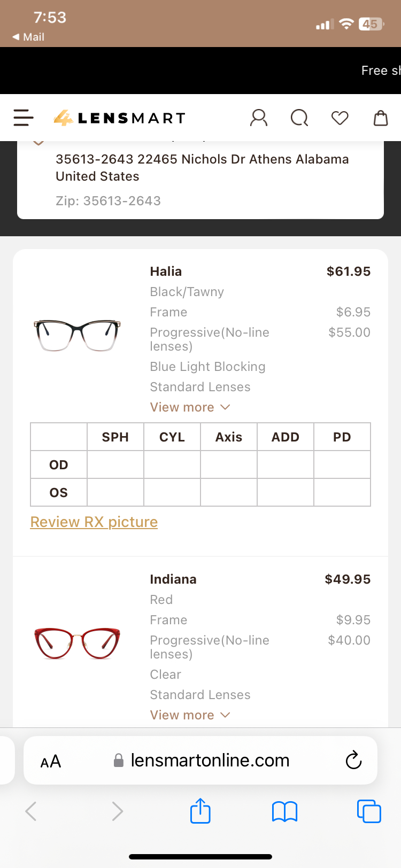The height and width of the screenshot is (868, 401).
Task: Tap the Lensmart logo
Action: tap(119, 118)
